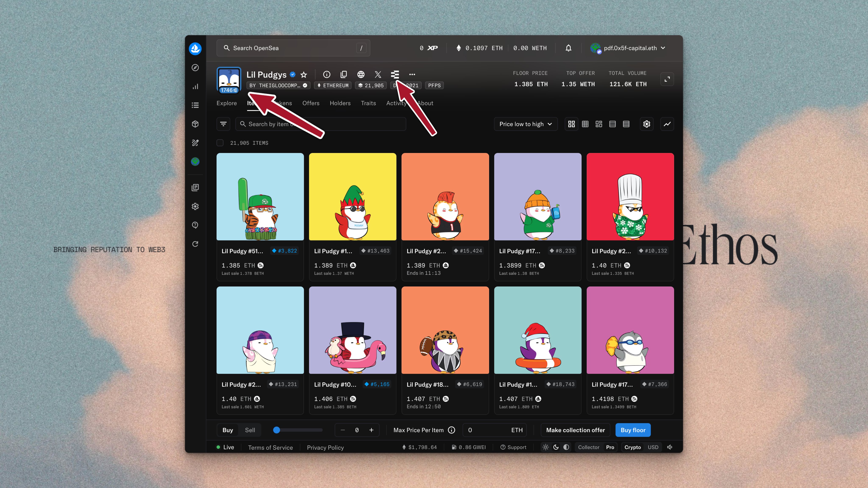868x488 pixels.
Task: Open the bar chart Stats icon in sidebar
Action: pos(195,87)
